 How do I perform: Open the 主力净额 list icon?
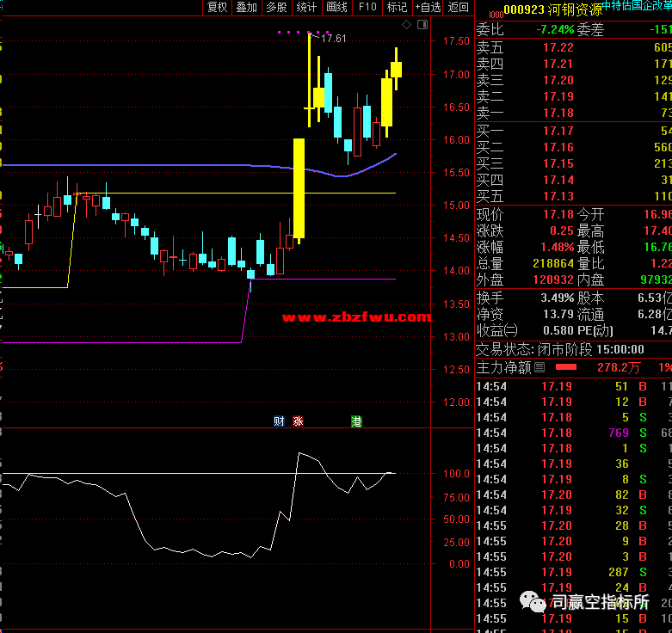[x=539, y=367]
